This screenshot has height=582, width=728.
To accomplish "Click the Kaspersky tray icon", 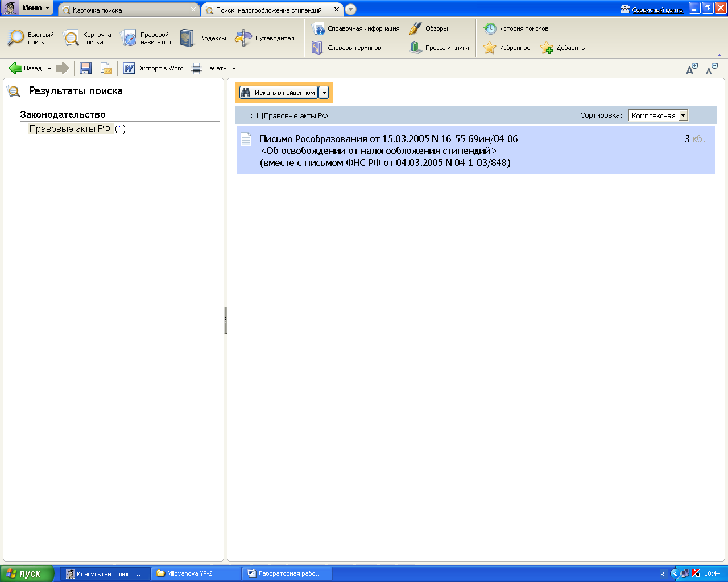I will point(695,573).
